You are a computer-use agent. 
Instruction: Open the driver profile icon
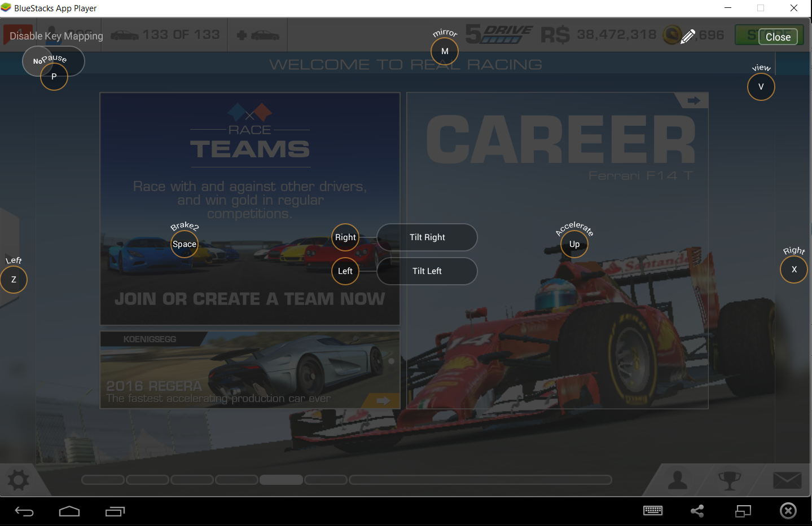point(678,480)
